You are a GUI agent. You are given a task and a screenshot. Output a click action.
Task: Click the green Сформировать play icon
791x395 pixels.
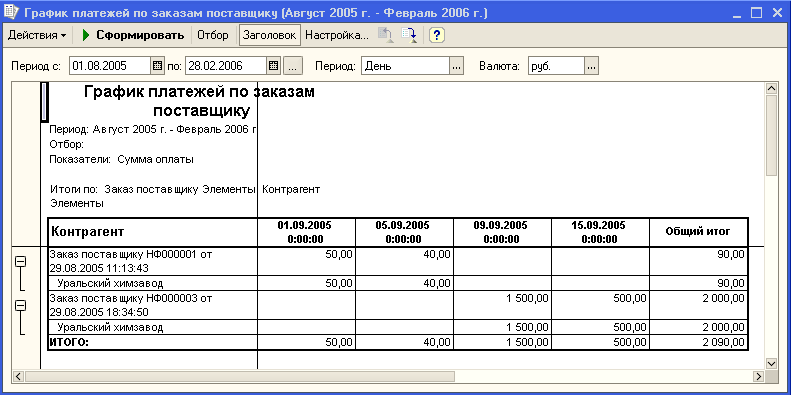(x=86, y=35)
